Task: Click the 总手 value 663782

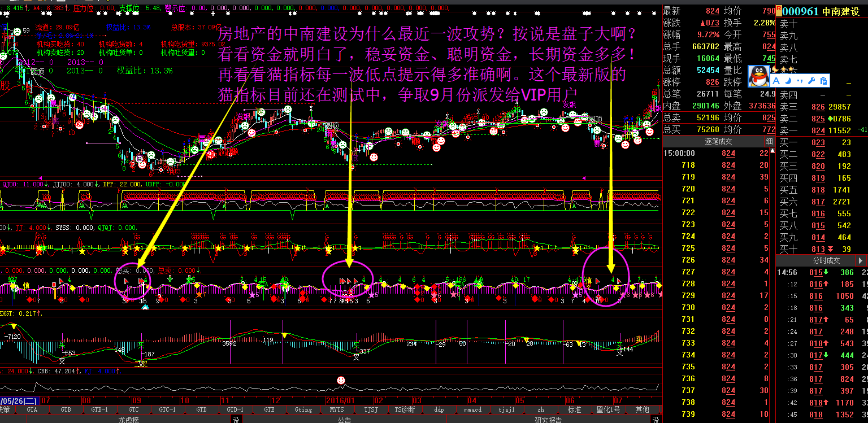Action: coord(706,46)
